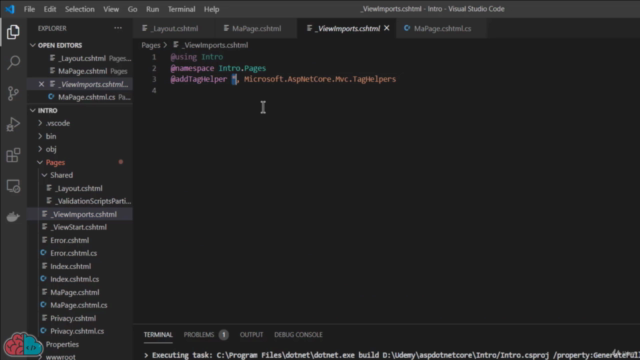640x360 pixels.
Task: Select the DEBUG CONSOLE panel tab
Action: 298,335
